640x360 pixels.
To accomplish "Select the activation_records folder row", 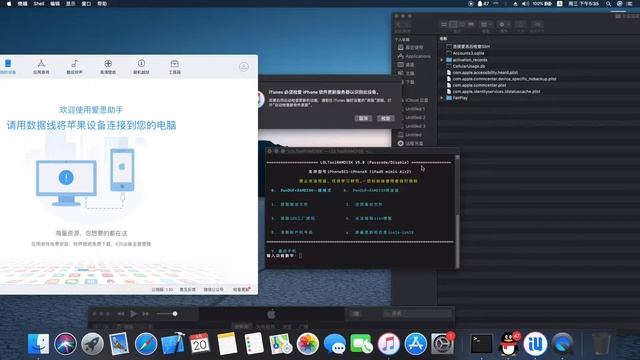I will click(x=469, y=60).
